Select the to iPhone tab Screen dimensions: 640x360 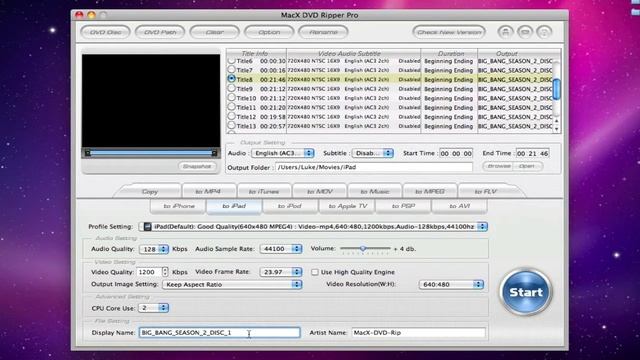[179, 206]
